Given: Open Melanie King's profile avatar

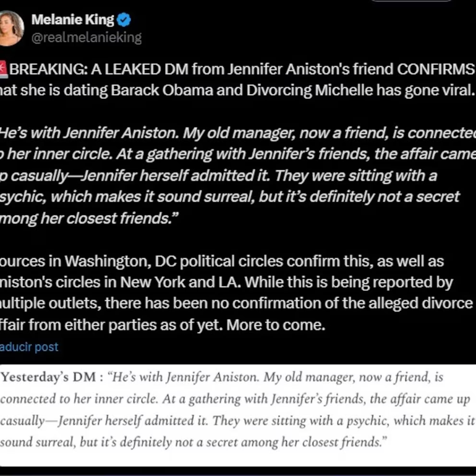Looking at the screenshot, I should [x=11, y=28].
